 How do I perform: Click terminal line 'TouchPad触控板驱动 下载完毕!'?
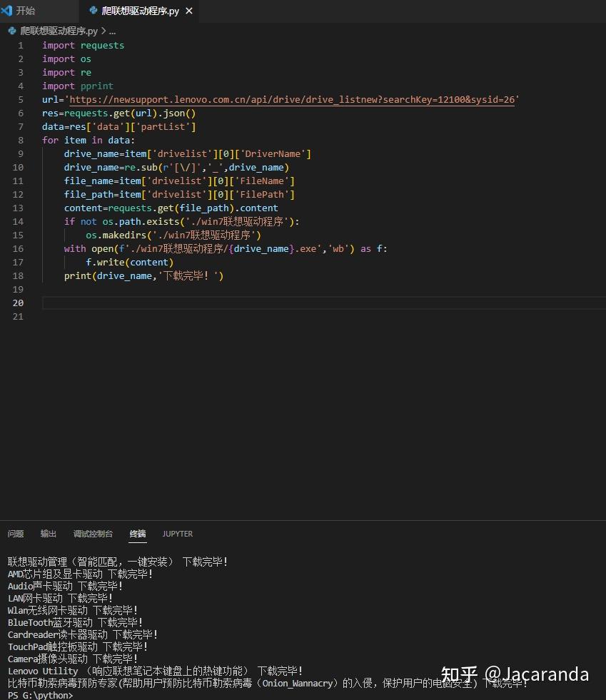[x=78, y=646]
